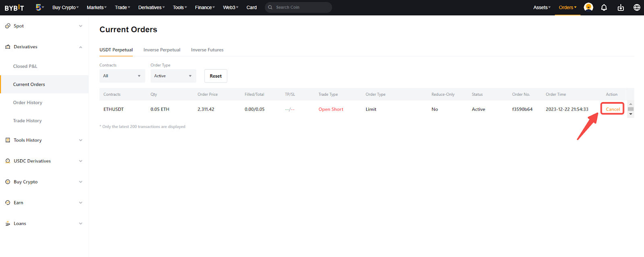Open the Contracts 'All' dropdown
This screenshot has height=257, width=644.
[x=122, y=76]
